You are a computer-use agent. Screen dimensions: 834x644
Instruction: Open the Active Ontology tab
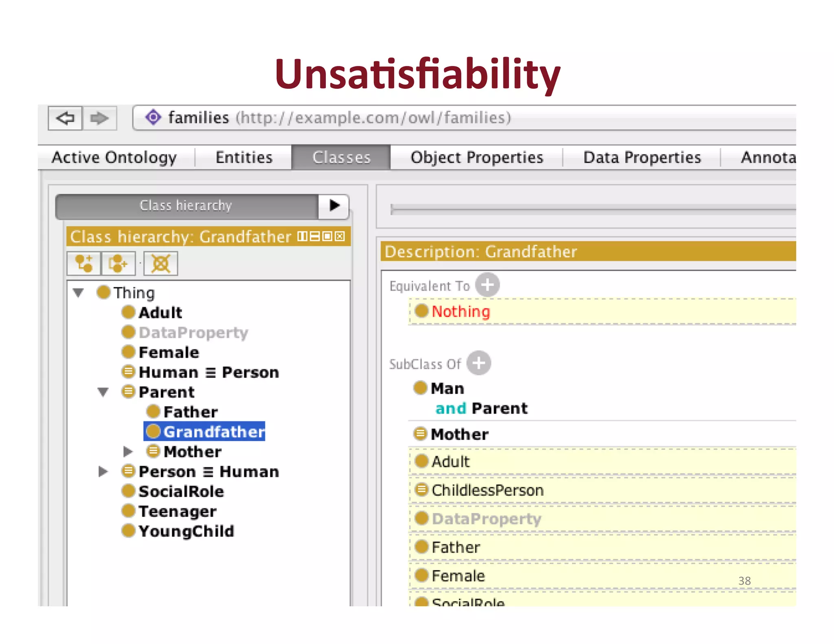114,158
